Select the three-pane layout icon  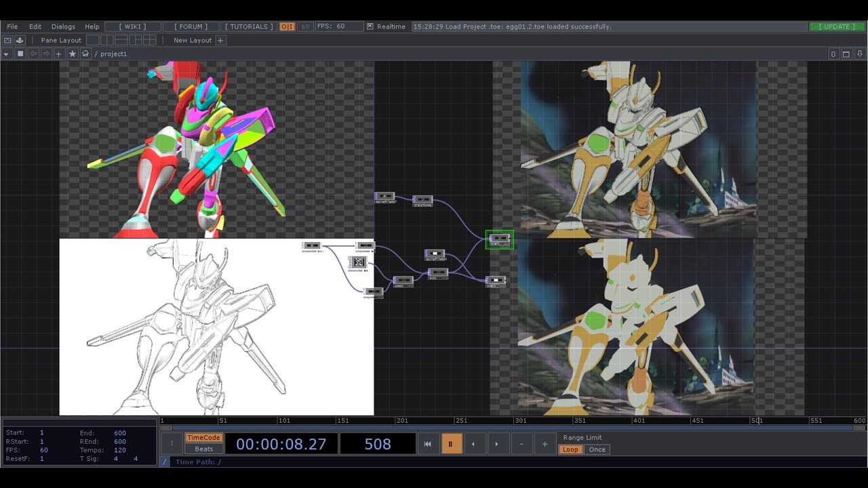click(136, 40)
